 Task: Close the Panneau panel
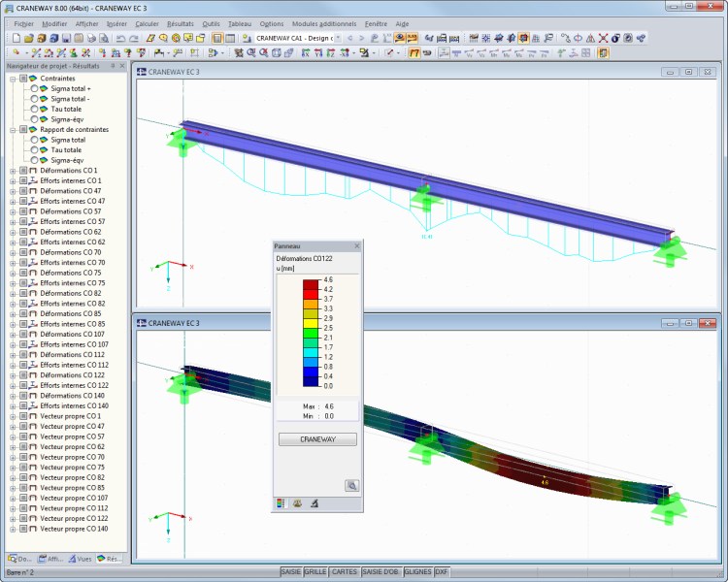[x=357, y=246]
